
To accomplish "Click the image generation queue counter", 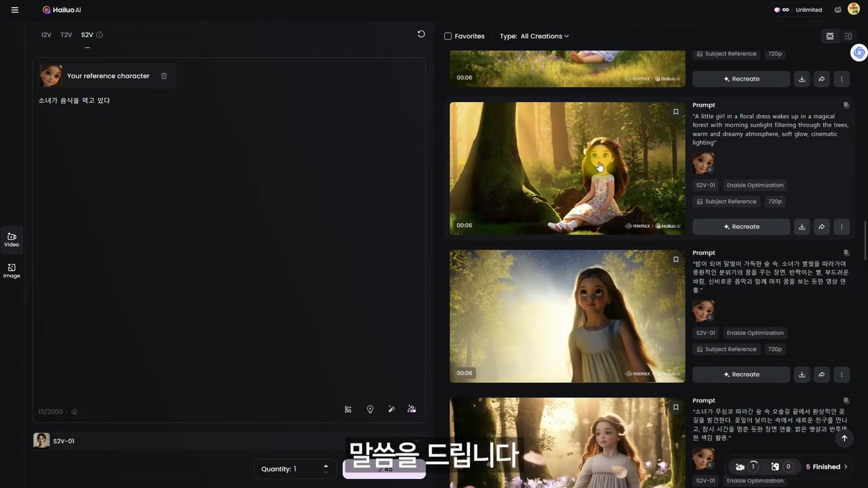I will point(781,467).
